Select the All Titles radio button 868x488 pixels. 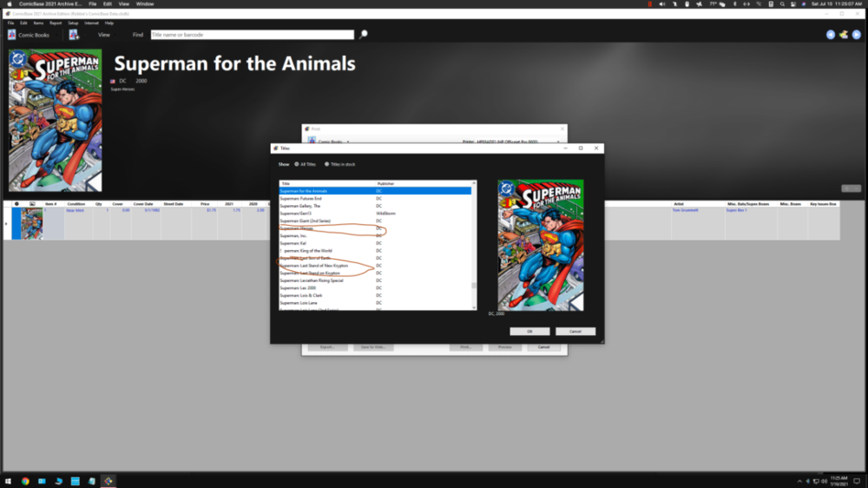pos(297,164)
